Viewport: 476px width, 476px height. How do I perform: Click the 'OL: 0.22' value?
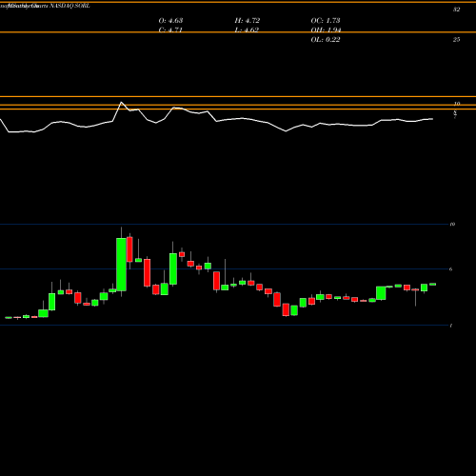[x=326, y=40]
